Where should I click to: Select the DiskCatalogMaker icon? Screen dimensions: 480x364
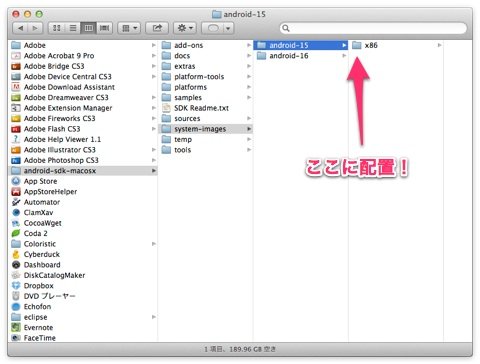[16, 275]
